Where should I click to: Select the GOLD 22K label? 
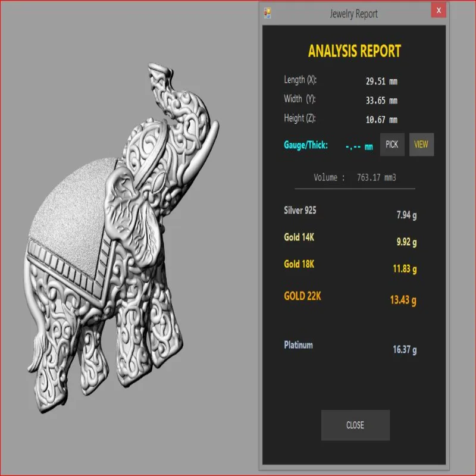pos(302,296)
